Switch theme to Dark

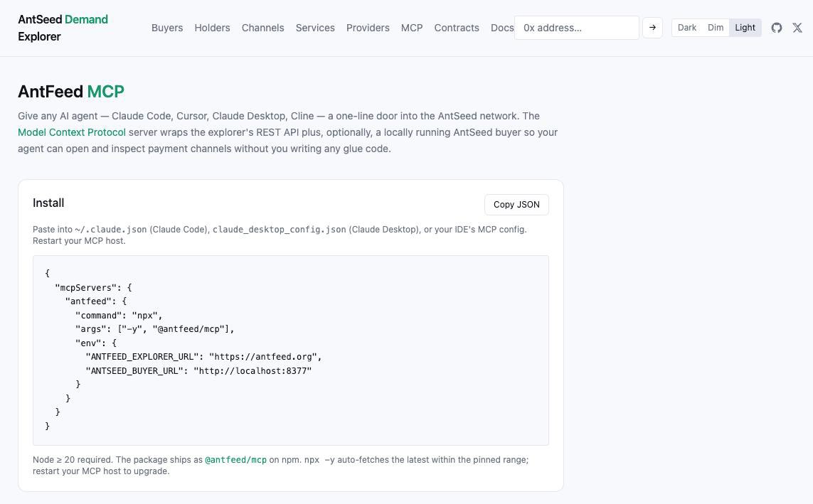(x=686, y=28)
